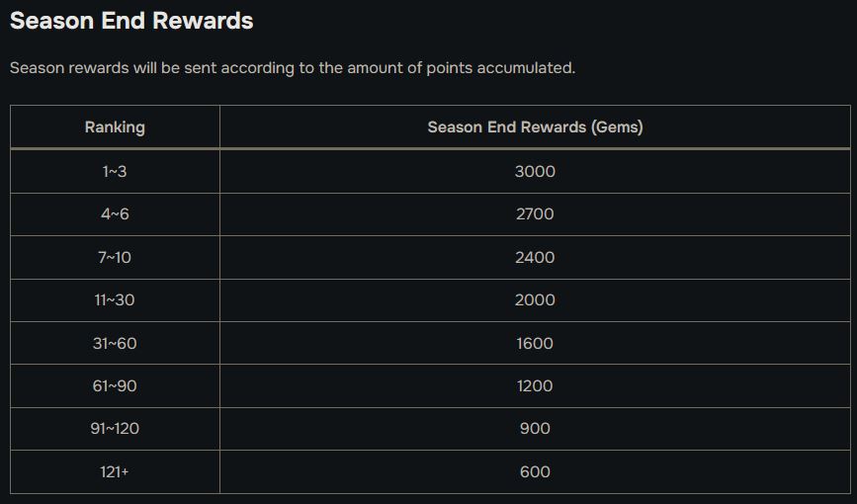Select the 31~60 ranking cell
This screenshot has height=504, width=857.
pos(115,344)
